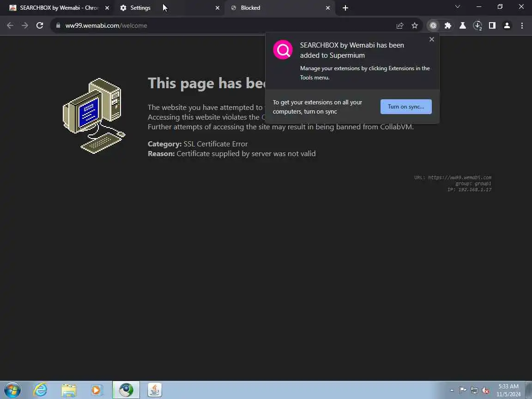Show hidden tray icons arrow
532x399 pixels.
[x=452, y=390]
